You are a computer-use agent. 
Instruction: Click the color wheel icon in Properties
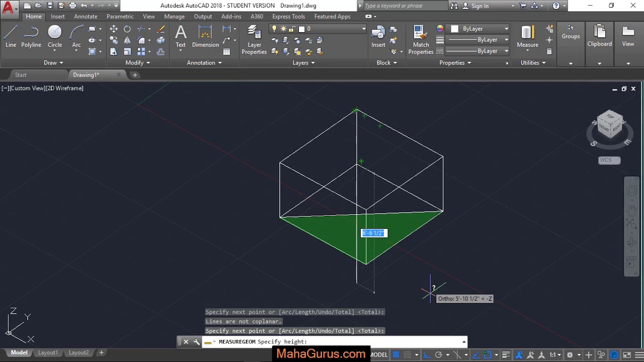[x=440, y=29]
